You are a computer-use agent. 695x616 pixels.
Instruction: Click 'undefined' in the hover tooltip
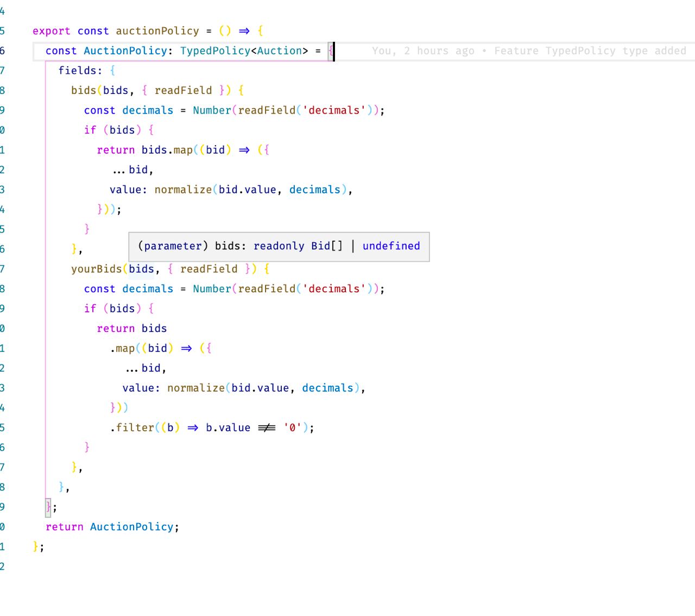[x=391, y=246]
